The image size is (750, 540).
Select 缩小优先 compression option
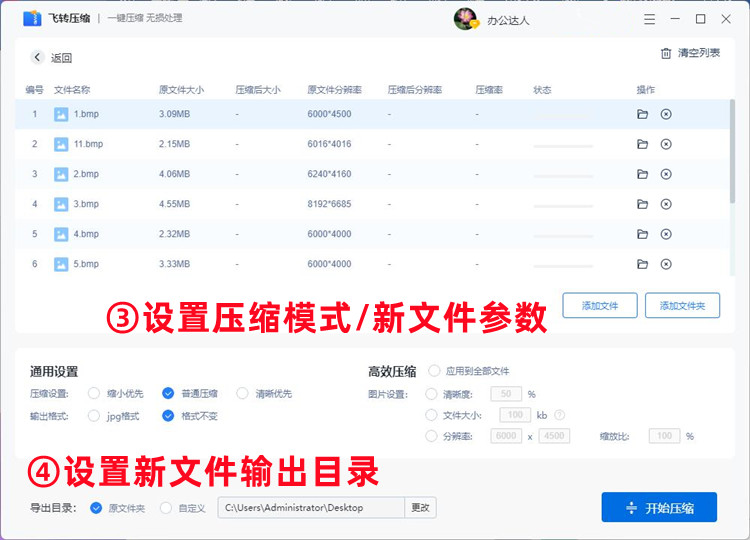pos(94,394)
